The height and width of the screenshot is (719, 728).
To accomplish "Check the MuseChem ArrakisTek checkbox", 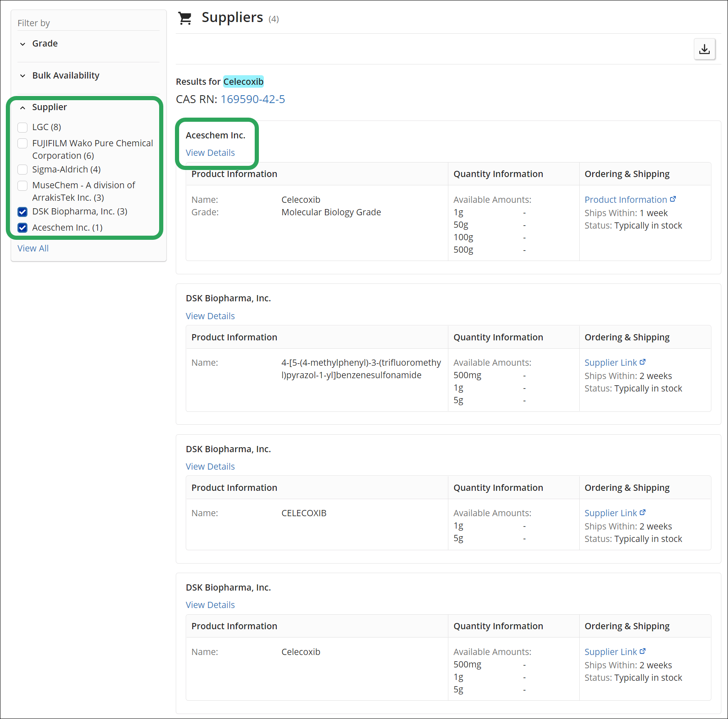I will (23, 185).
